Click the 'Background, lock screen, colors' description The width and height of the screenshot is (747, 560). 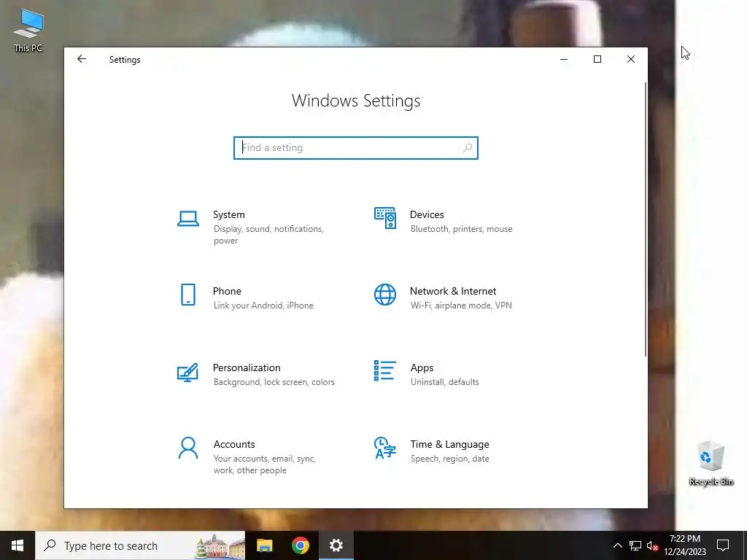tap(274, 382)
